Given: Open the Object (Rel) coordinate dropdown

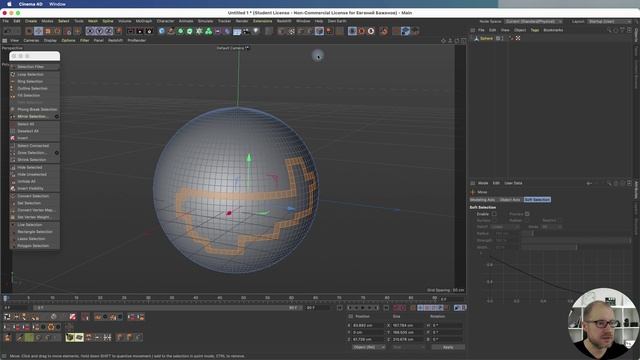Looking at the screenshot, I should pos(369,347).
